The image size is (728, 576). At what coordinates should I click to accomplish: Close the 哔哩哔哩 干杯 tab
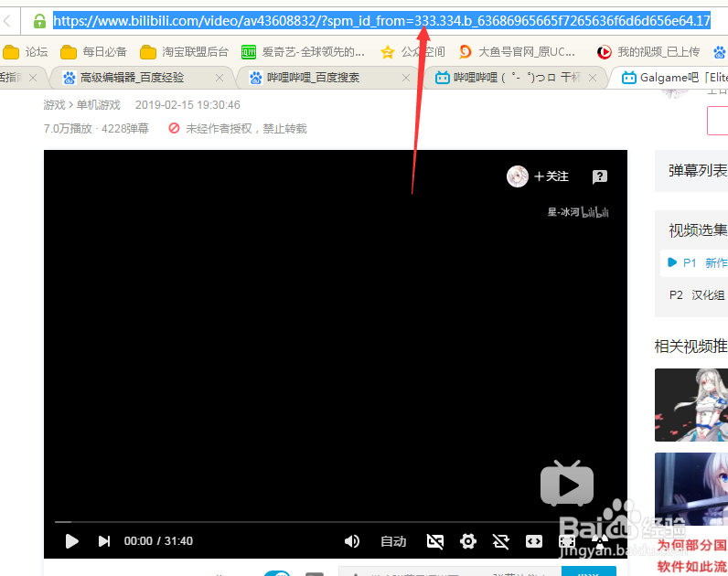click(x=593, y=78)
